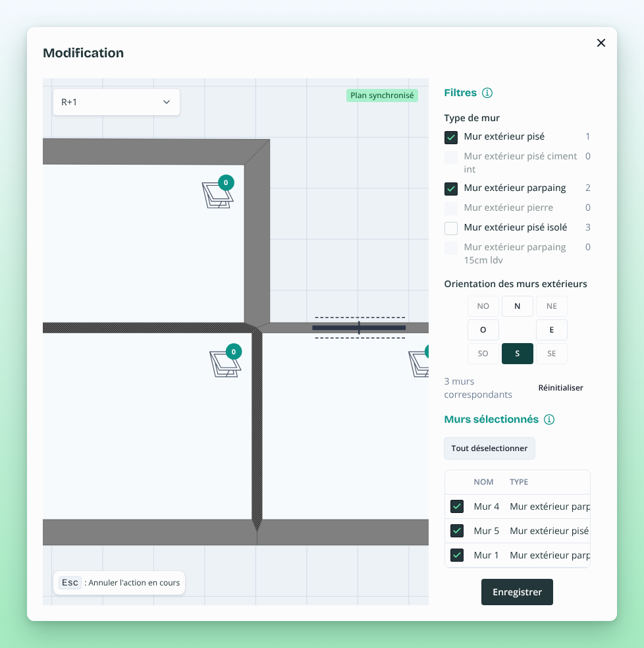The height and width of the screenshot is (648, 644).
Task: Click the NOM column header
Action: point(483,482)
